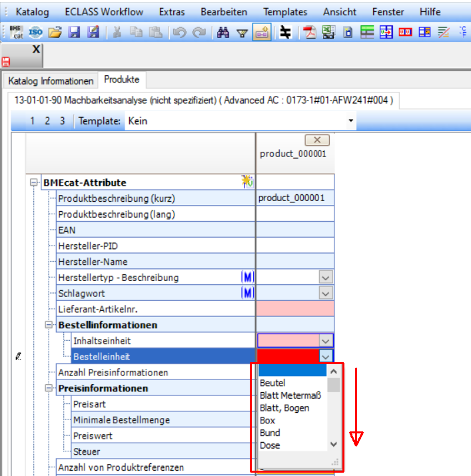The width and height of the screenshot is (471, 476).
Task: Click the pink Lieferant-Artikelnr. value cell
Action: click(295, 309)
